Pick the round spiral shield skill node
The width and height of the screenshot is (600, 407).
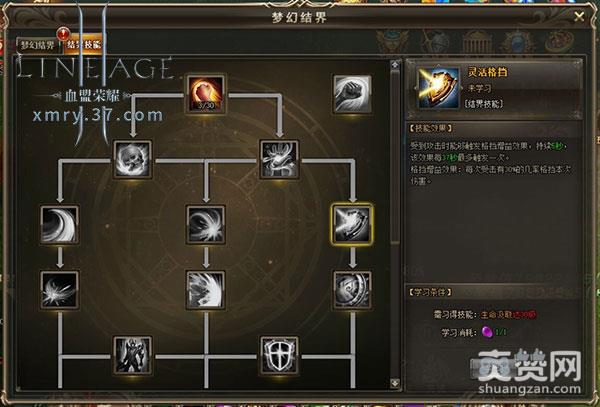(352, 290)
